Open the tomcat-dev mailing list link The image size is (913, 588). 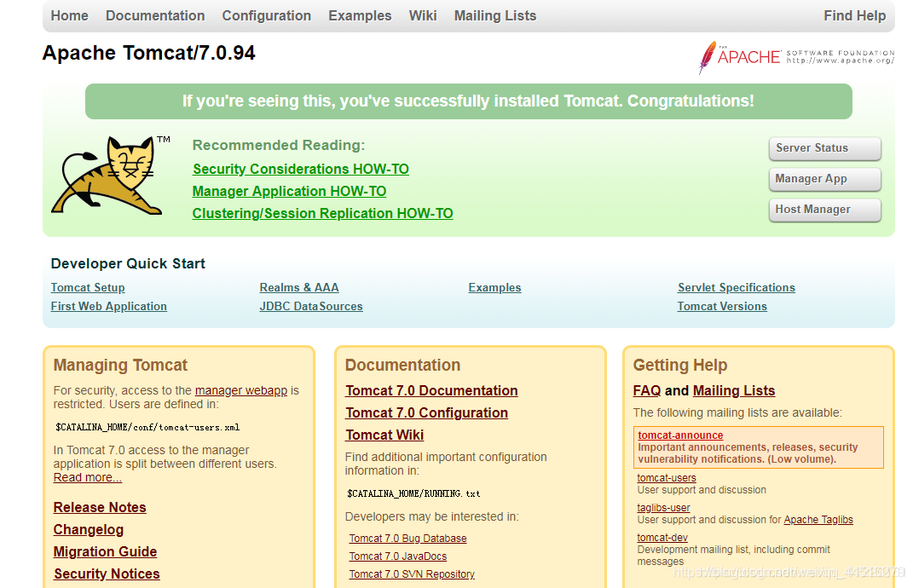662,538
